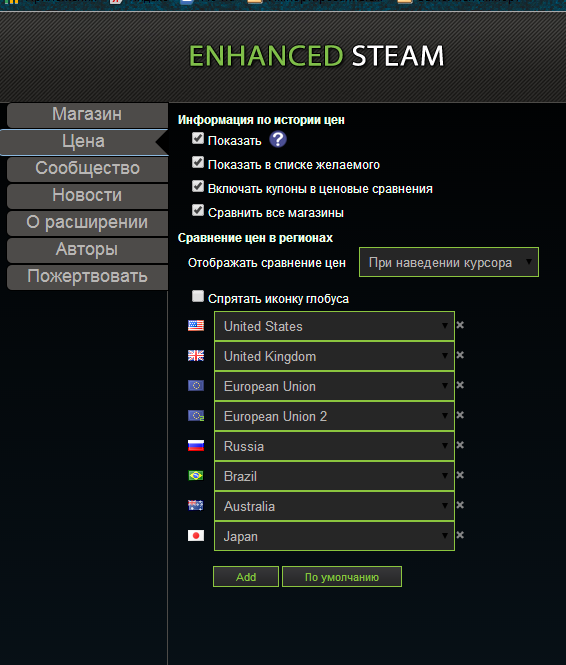
Task: Open the Russia region dropdown
Action: click(335, 446)
